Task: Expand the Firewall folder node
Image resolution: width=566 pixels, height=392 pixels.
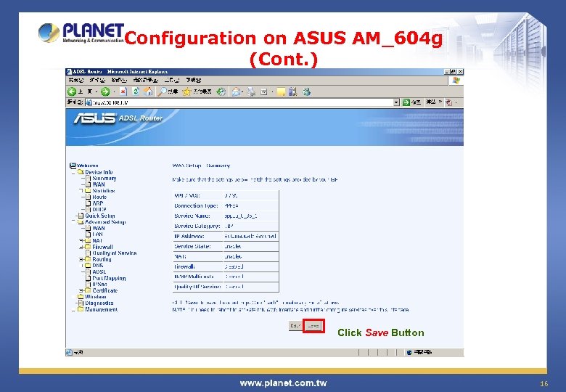Action: tap(81, 248)
